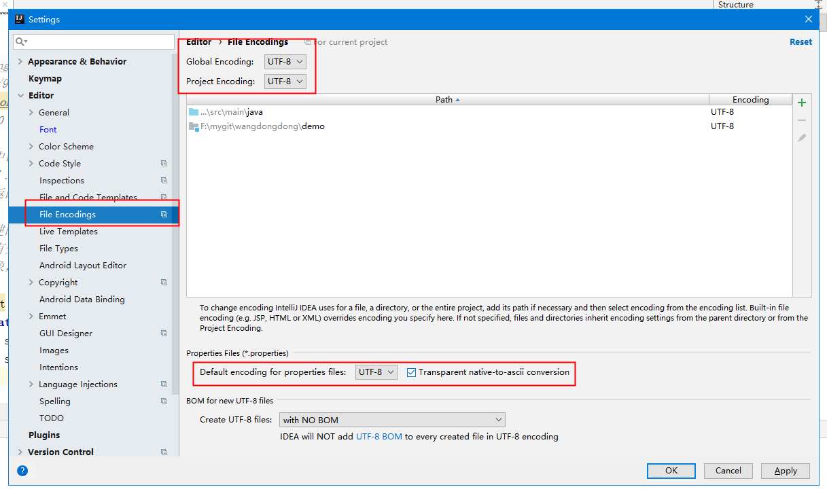Image resolution: width=827 pixels, height=504 pixels.
Task: Open Inspections settings page
Action: click(x=62, y=181)
